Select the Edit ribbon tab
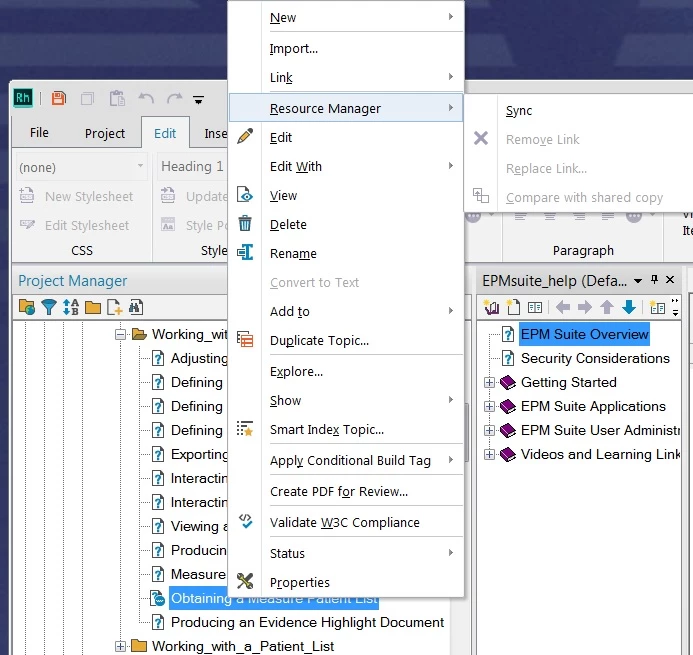The image size is (693, 655). [x=165, y=133]
